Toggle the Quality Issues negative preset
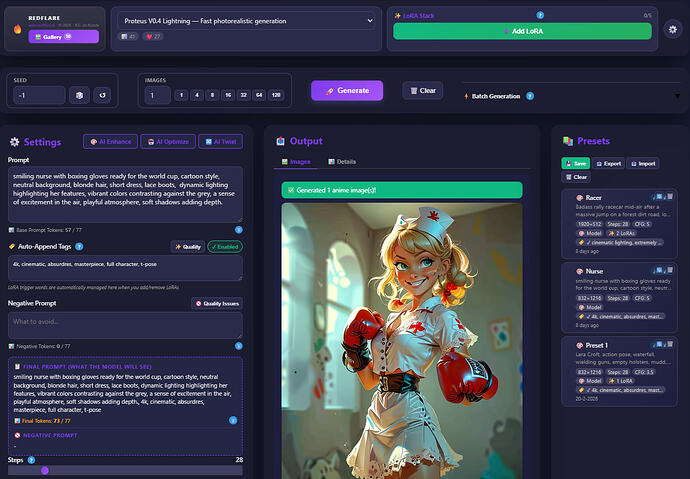Screen dimensions: 690x479 (x=217, y=303)
